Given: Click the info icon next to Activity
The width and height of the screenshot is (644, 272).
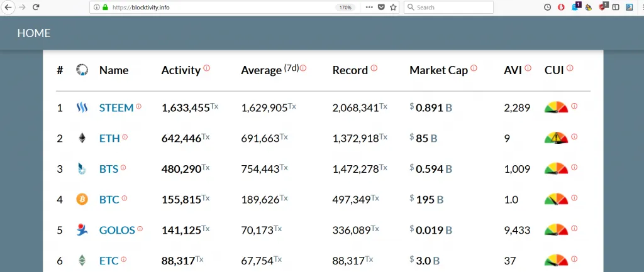Looking at the screenshot, I should [x=206, y=68].
